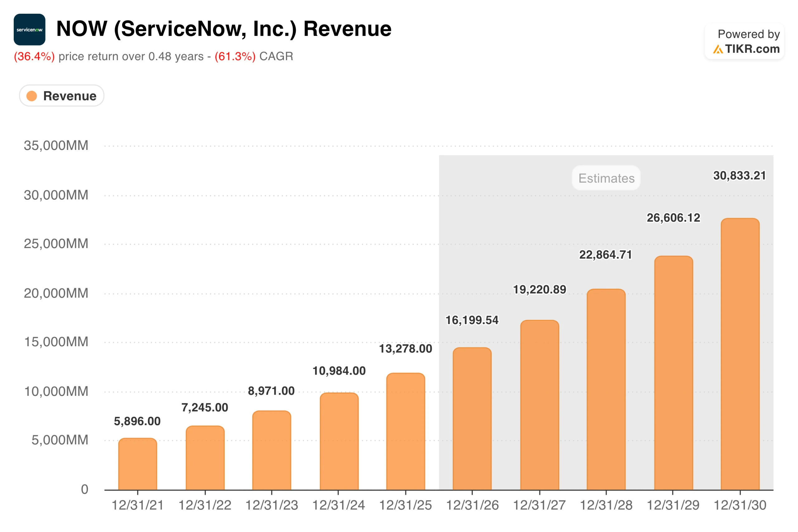Open the Powered by TIKR.com link

(x=744, y=41)
